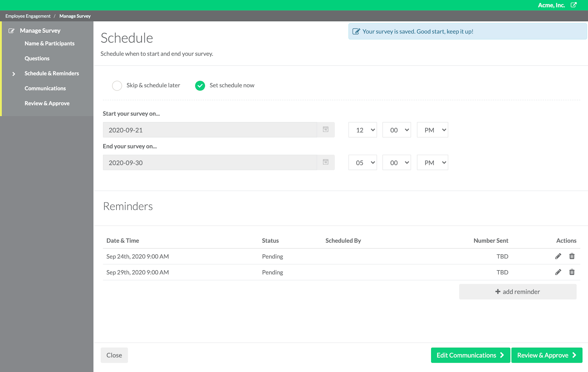Edit the Sep 29th reminder with pencil icon

tap(558, 272)
